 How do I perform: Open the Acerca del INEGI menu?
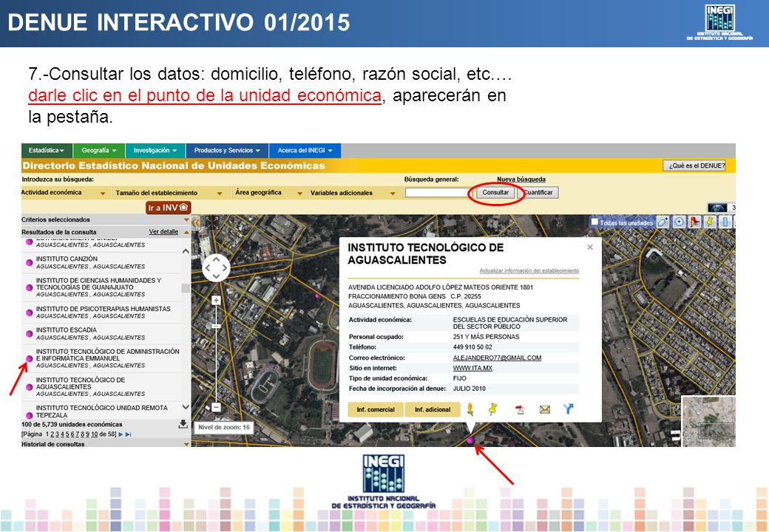click(x=305, y=151)
